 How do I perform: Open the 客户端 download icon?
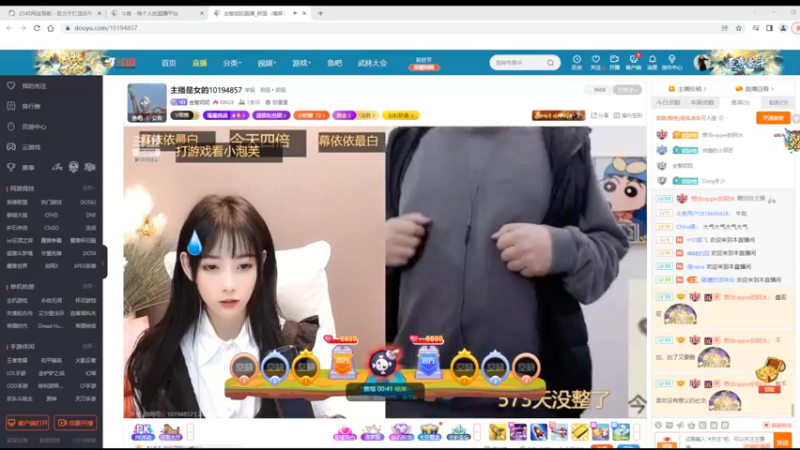coord(633,62)
